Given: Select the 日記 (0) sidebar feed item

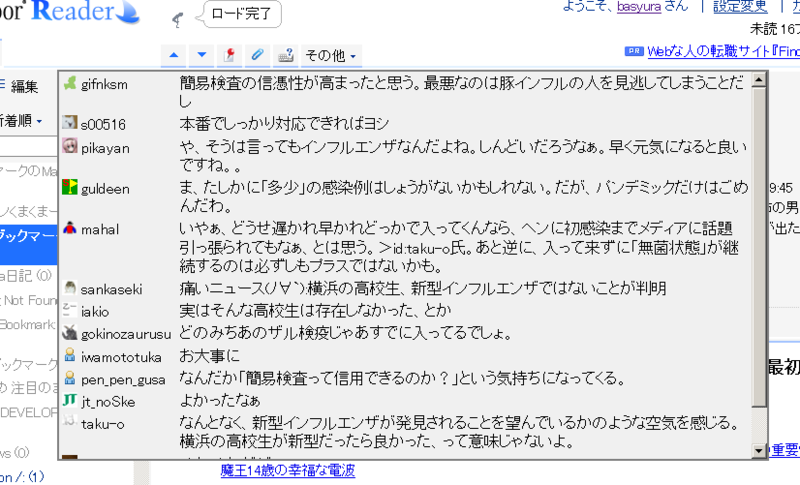Looking at the screenshot, I should (26, 276).
